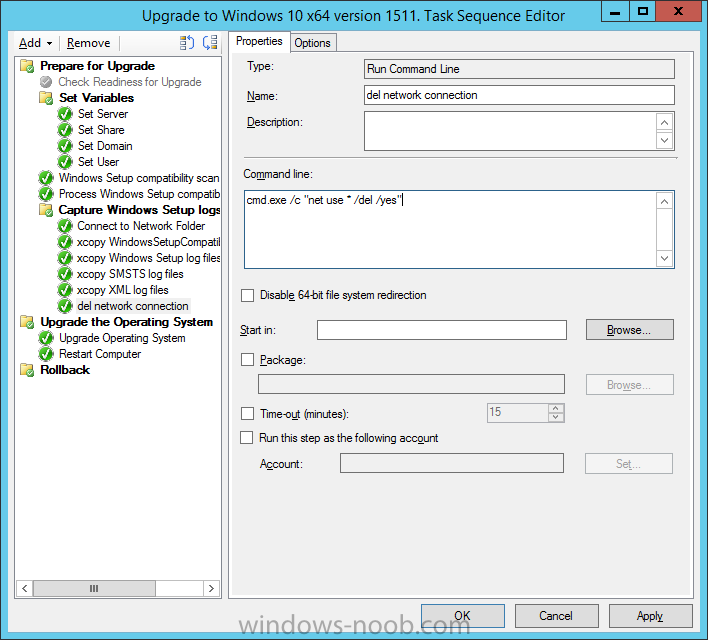Screen dimensions: 708x640
Task: Open the Add dropdown menu
Action: [x=35, y=43]
